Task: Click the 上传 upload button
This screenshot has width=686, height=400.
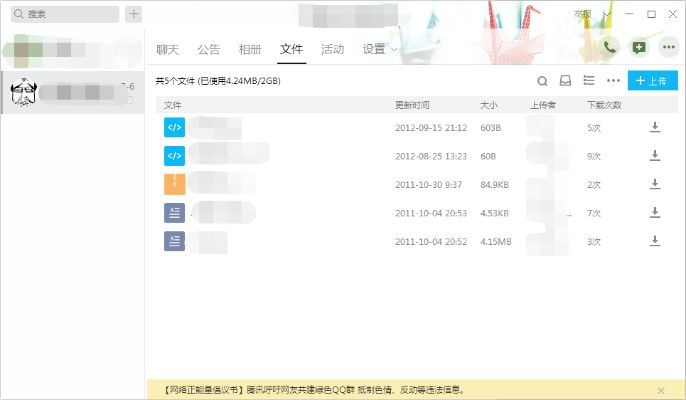Action: pos(653,81)
